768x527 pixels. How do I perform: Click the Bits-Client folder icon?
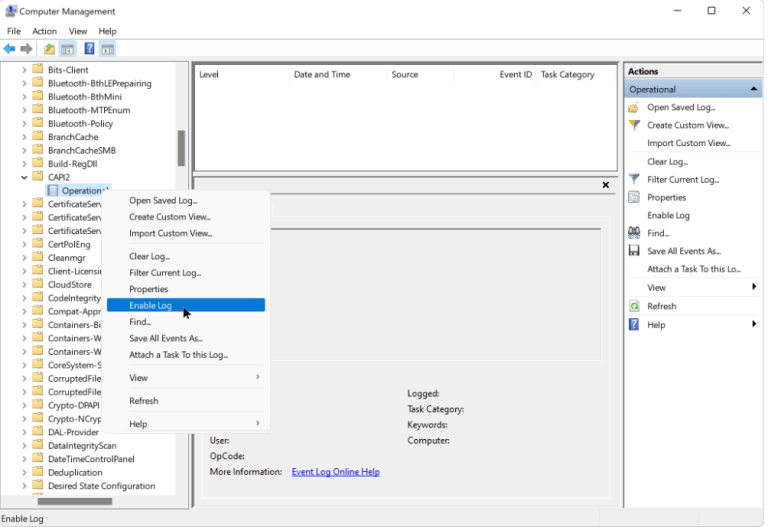click(38, 69)
